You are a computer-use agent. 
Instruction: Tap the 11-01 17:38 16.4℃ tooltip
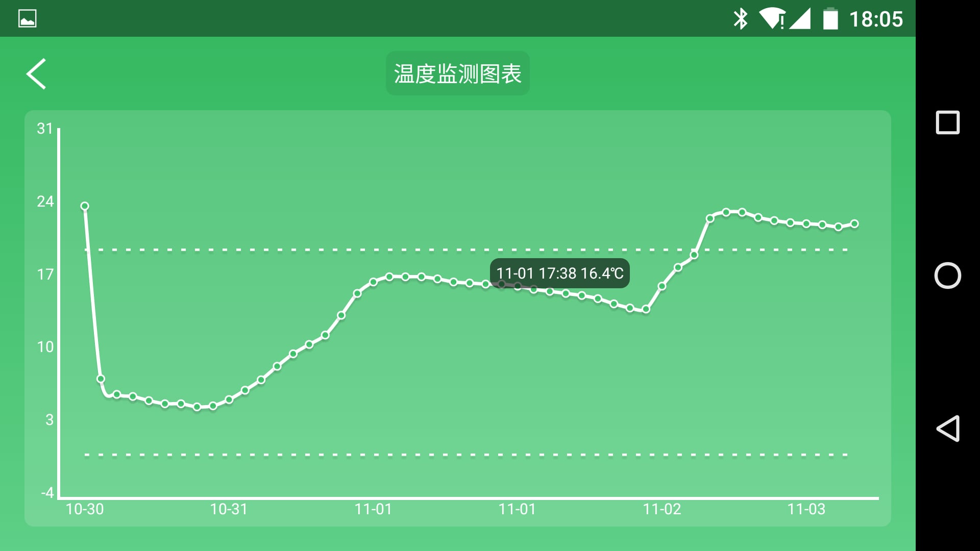559,273
